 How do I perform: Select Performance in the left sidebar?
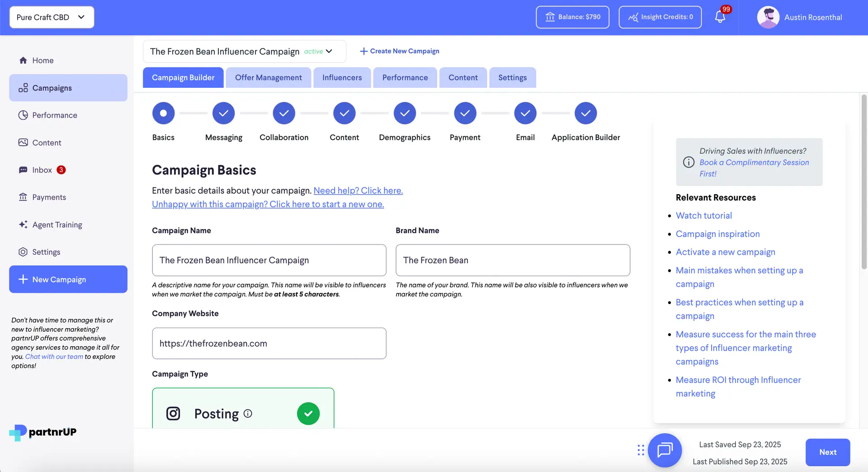coord(54,115)
